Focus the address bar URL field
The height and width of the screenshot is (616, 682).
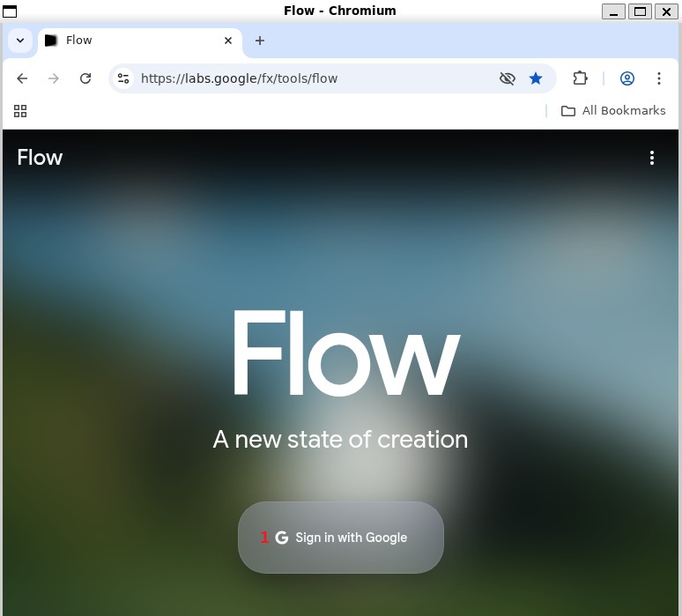[308, 78]
